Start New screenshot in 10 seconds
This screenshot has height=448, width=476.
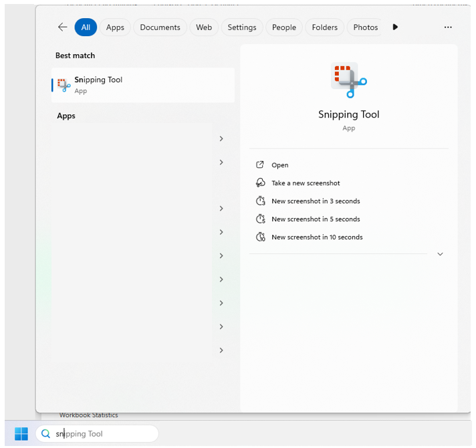[310, 237]
